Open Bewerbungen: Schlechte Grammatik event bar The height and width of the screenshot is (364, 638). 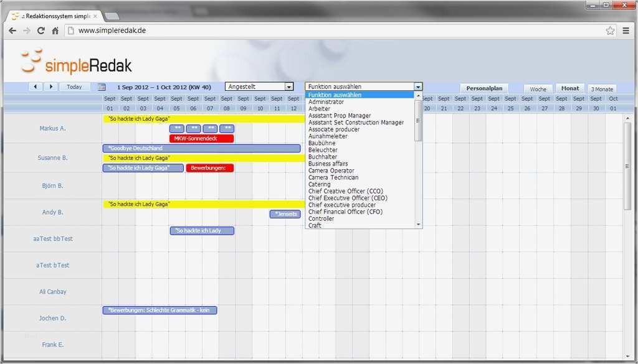click(x=159, y=310)
